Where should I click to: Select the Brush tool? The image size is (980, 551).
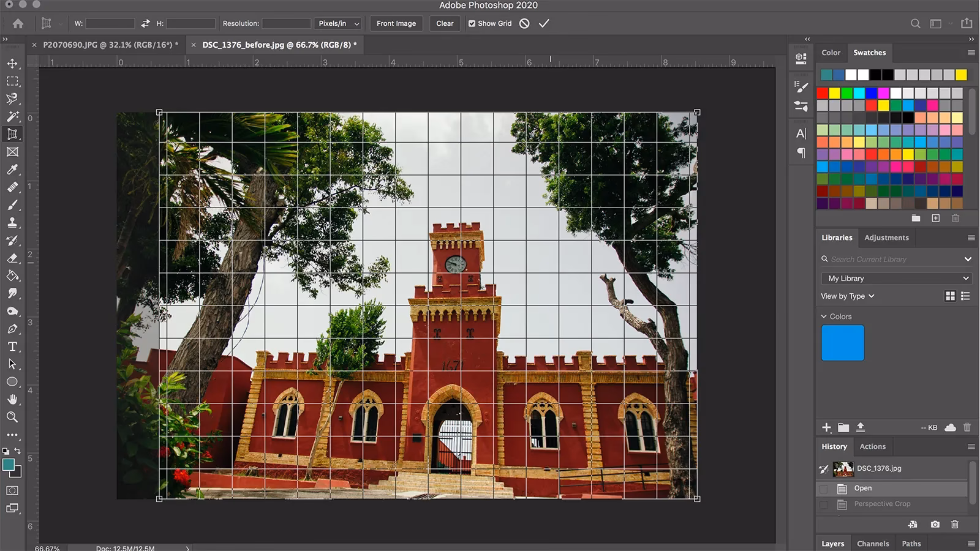12,205
